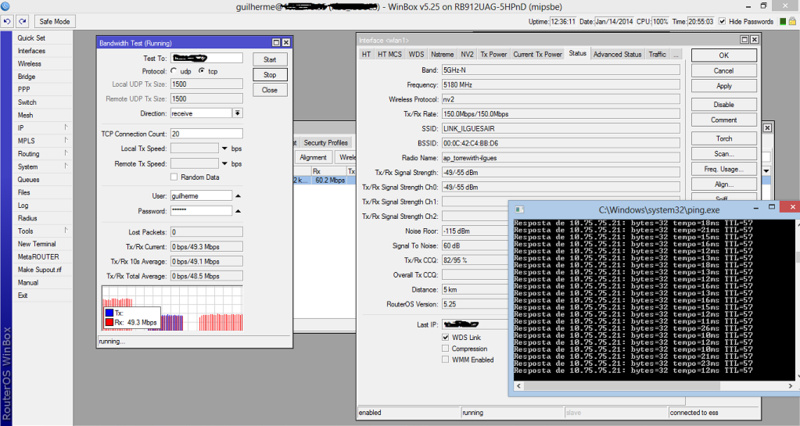Click the Torch button in the interface window
The image size is (800, 426).
pyautogui.click(x=724, y=138)
